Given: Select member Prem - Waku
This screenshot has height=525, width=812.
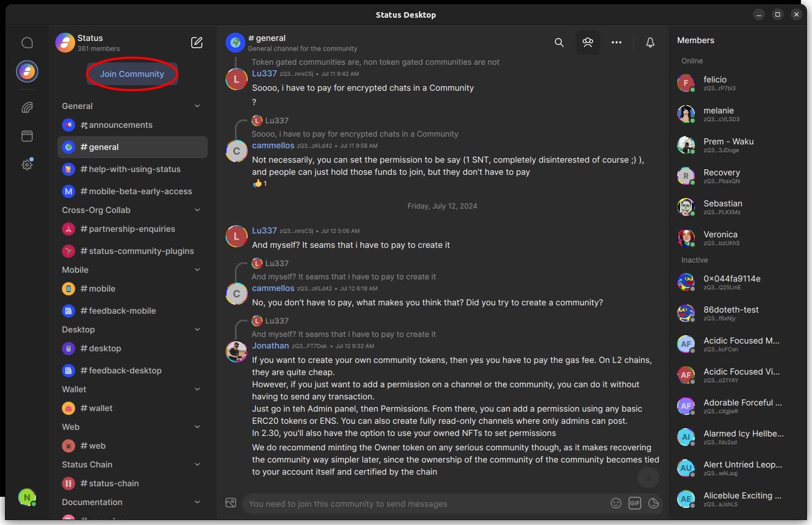Looking at the screenshot, I should click(x=737, y=145).
